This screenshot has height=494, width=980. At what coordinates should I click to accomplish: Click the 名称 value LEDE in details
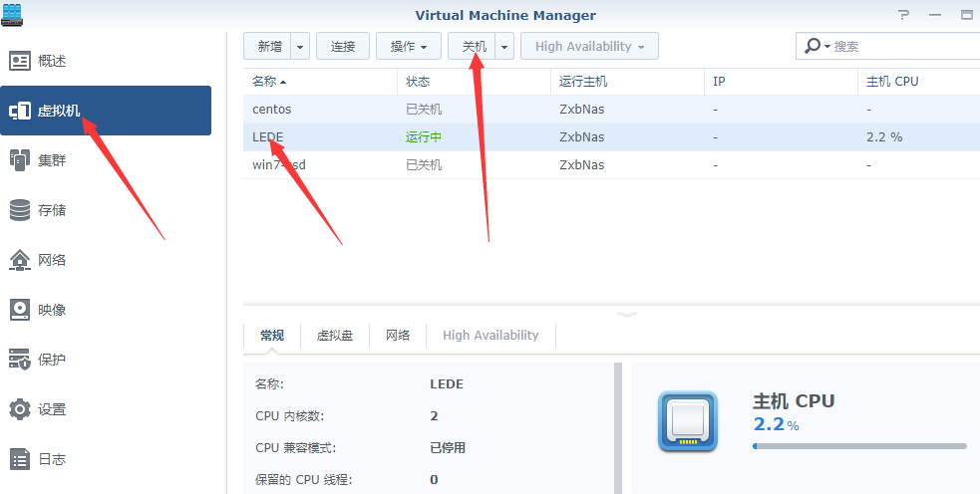tap(447, 384)
